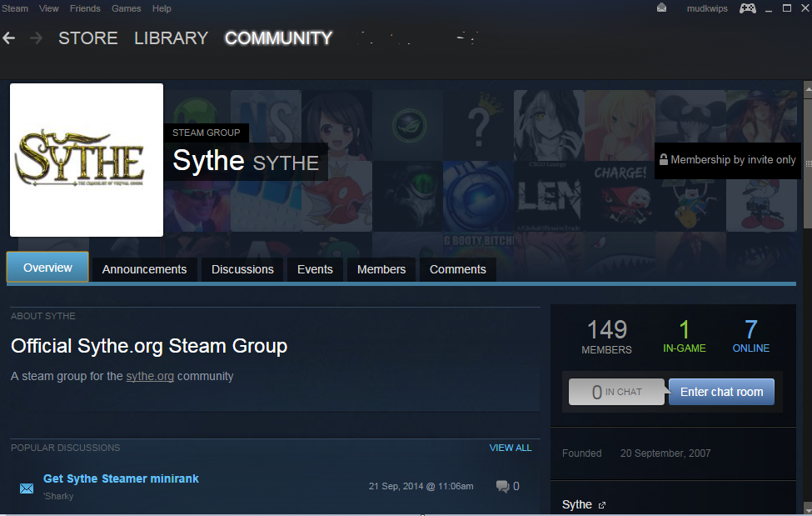Open the inbox notification envelope icon
Image resolution: width=812 pixels, height=516 pixels.
tap(661, 8)
